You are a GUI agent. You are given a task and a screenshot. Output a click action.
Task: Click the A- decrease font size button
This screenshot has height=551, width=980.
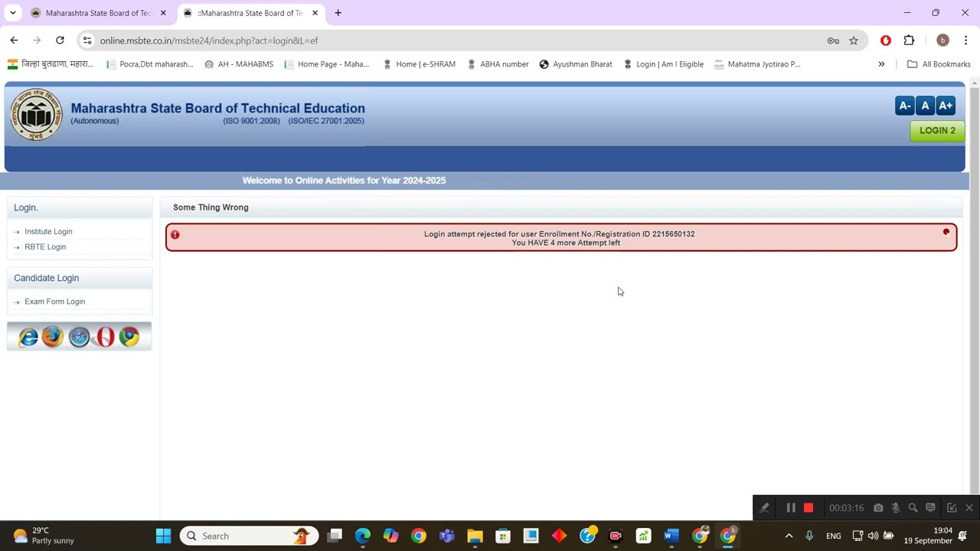point(904,106)
